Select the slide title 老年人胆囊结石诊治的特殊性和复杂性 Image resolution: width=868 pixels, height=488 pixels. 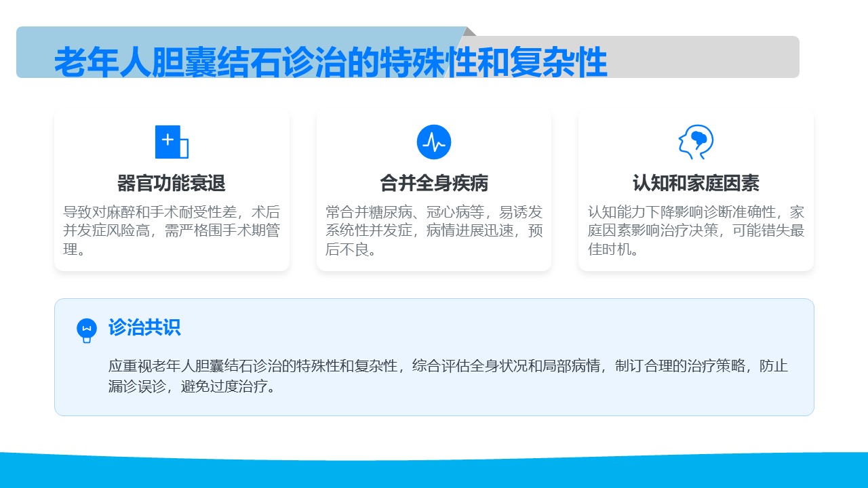[x=330, y=62]
